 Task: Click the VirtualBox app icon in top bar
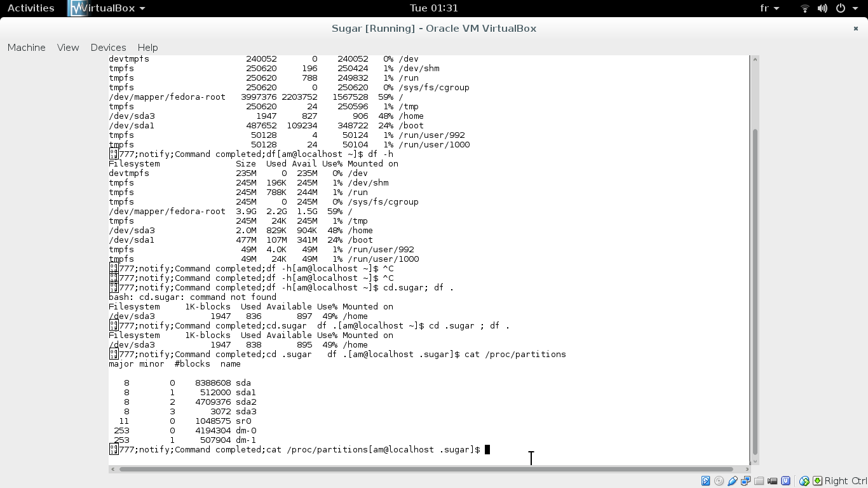coord(78,8)
